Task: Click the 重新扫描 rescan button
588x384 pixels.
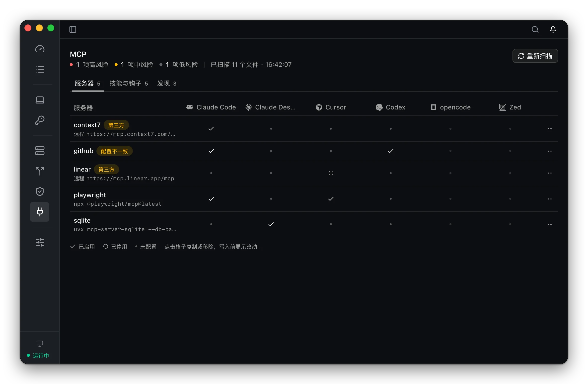Action: click(535, 56)
